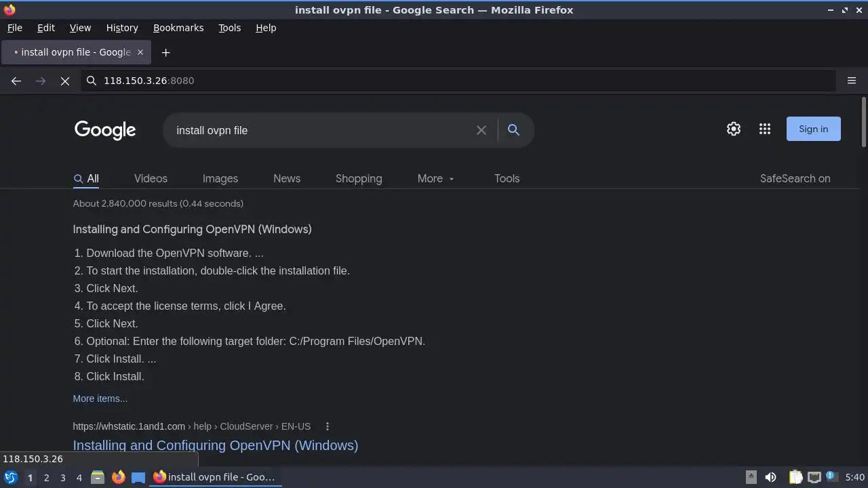This screenshot has width=868, height=488.
Task: Click the Firefox window button in taskbar
Action: (216, 477)
